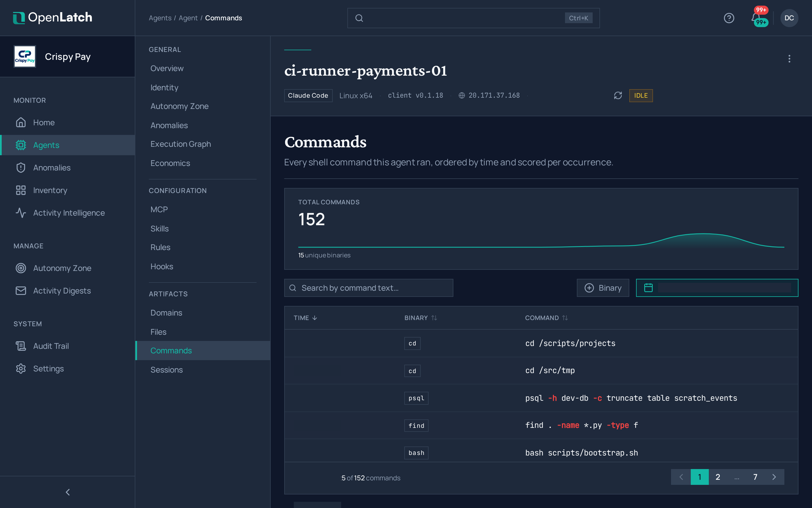Sort by the COMMAND column
The height and width of the screenshot is (508, 812).
[x=546, y=318]
